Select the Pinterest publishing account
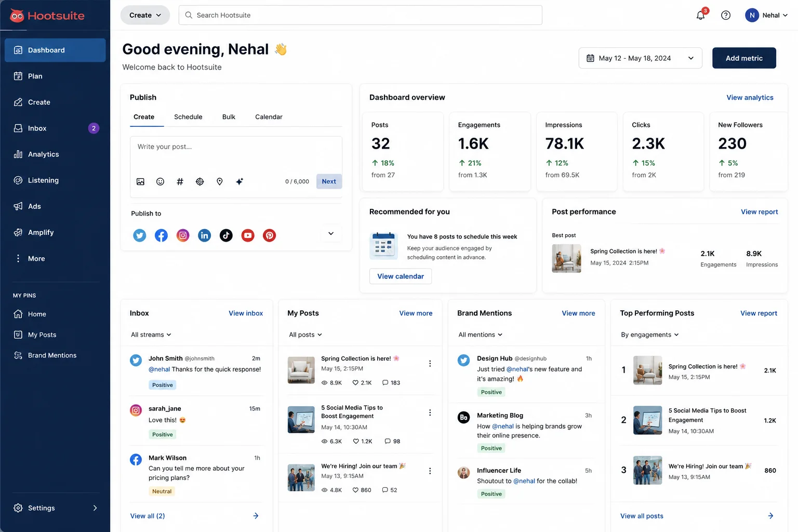The height and width of the screenshot is (532, 798). pos(270,235)
